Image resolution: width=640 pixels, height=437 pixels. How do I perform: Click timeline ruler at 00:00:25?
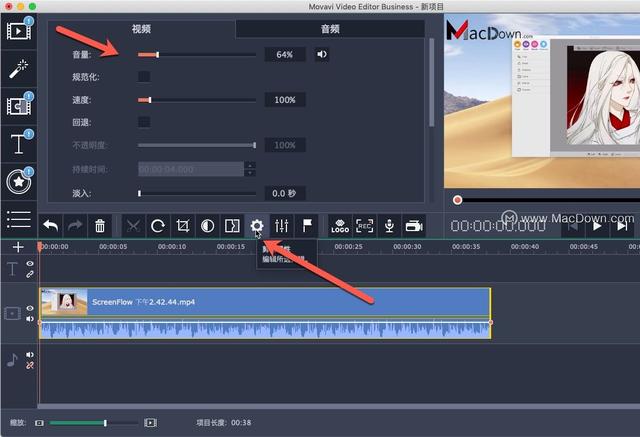[348, 247]
